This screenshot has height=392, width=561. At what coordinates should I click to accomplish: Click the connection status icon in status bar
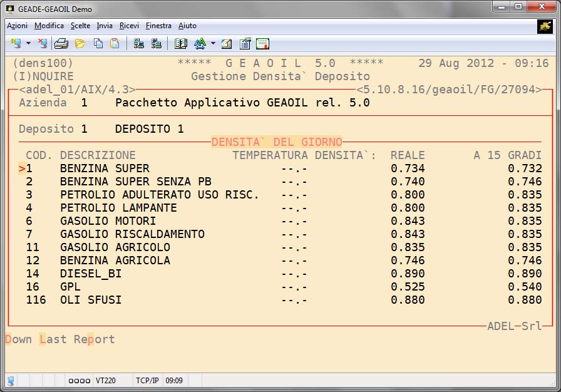point(11,380)
